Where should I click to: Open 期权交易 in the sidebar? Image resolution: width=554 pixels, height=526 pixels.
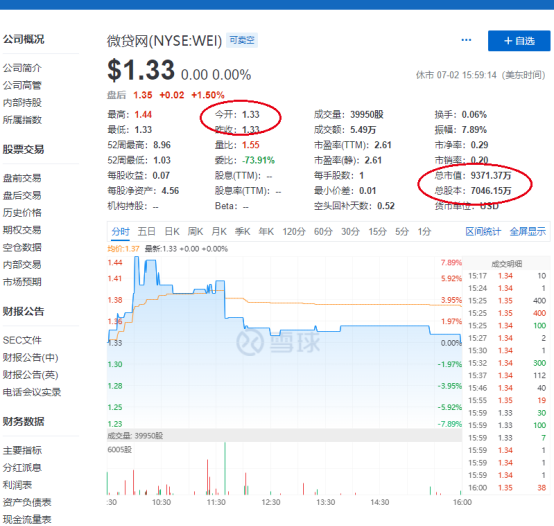point(22,230)
